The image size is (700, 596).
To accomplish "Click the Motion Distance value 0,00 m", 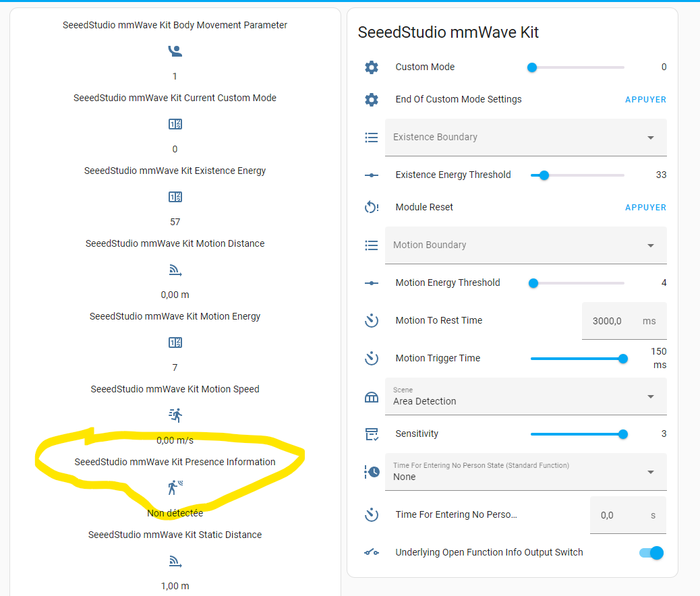I will 175,295.
